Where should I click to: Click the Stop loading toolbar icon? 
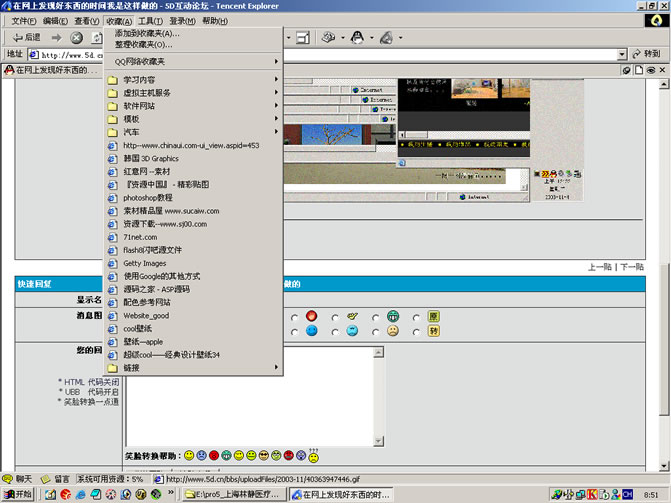tap(77, 38)
